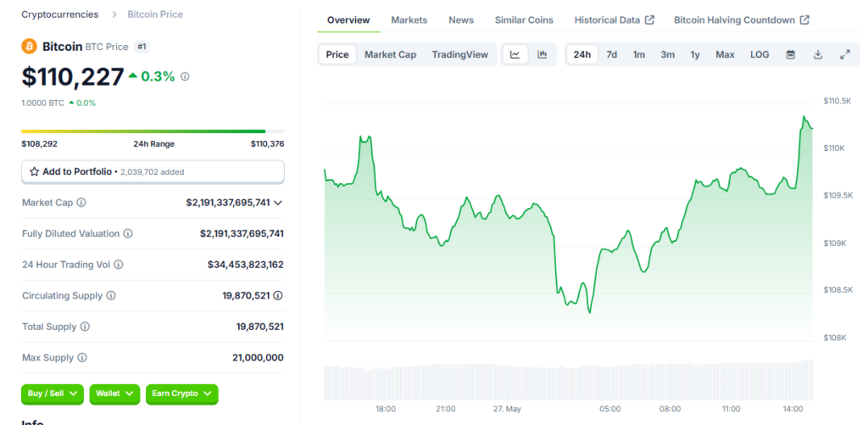Open Circulating Supply label info icon
This screenshot has height=425, width=868.
111,296
